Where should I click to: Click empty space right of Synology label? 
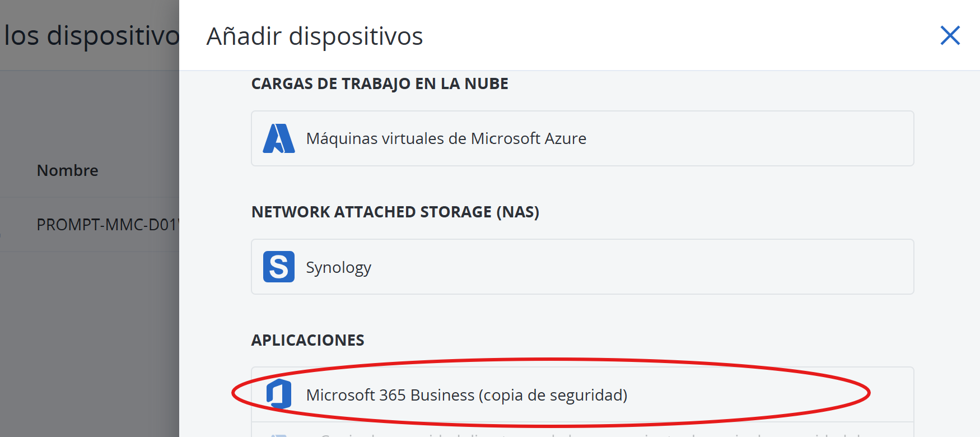644,267
